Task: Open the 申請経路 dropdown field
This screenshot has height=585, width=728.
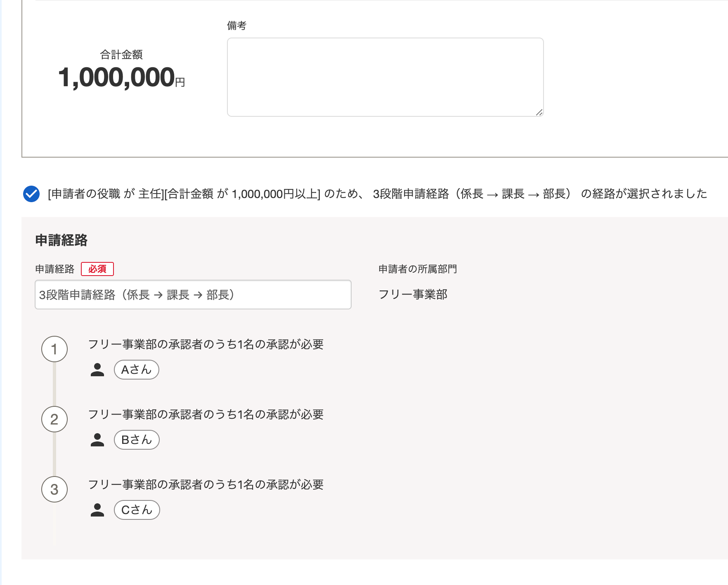Action: click(x=193, y=295)
